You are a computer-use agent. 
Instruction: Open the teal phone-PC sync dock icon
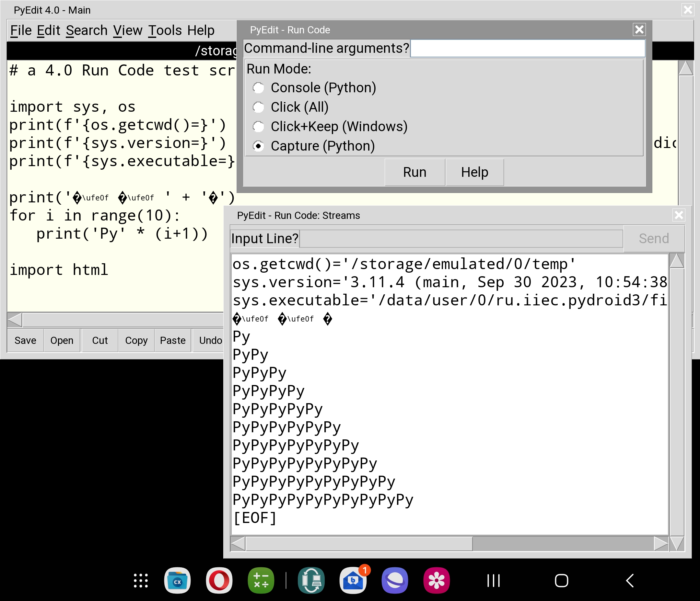(x=311, y=581)
